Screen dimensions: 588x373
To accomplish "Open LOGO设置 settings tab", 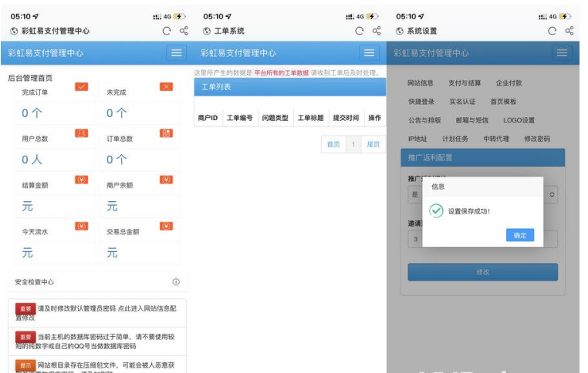I will coord(519,120).
